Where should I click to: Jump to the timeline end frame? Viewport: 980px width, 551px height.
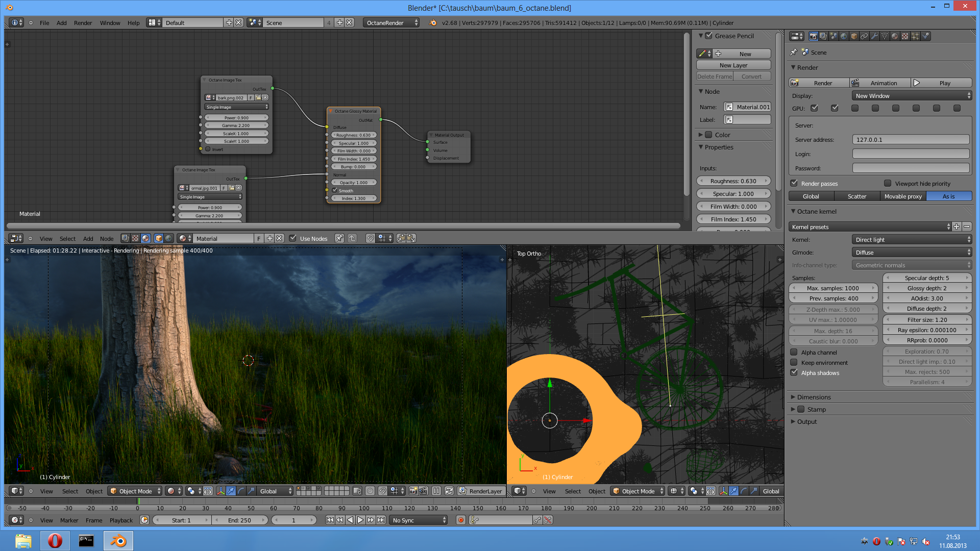pos(381,520)
